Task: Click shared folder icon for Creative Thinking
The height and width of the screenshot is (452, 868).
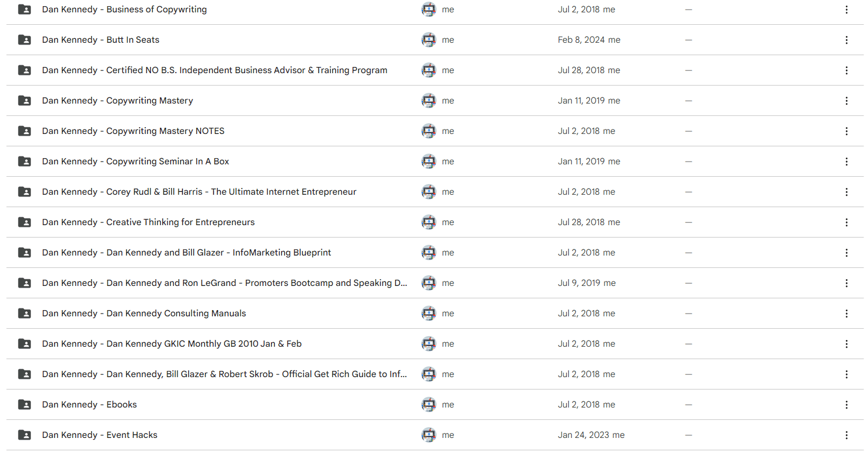Action: [x=25, y=222]
